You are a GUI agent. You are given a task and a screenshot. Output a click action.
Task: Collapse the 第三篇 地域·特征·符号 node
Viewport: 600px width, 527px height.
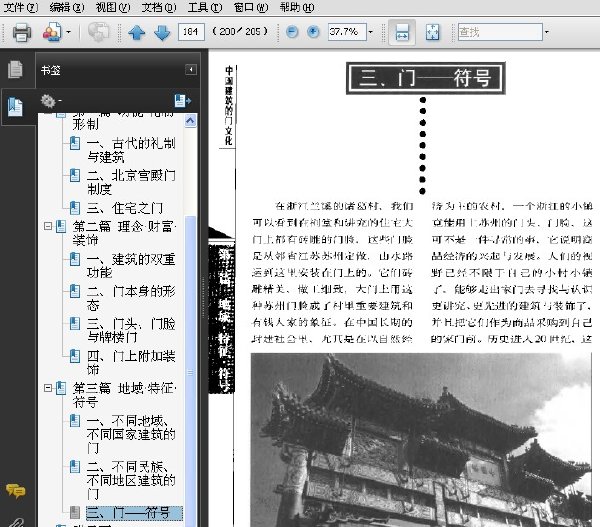pyautogui.click(x=48, y=388)
